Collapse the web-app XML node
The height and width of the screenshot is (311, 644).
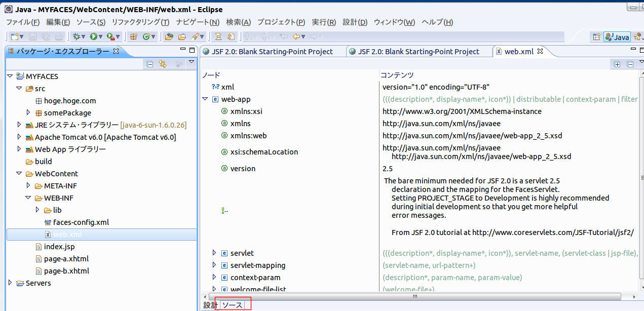pyautogui.click(x=205, y=99)
